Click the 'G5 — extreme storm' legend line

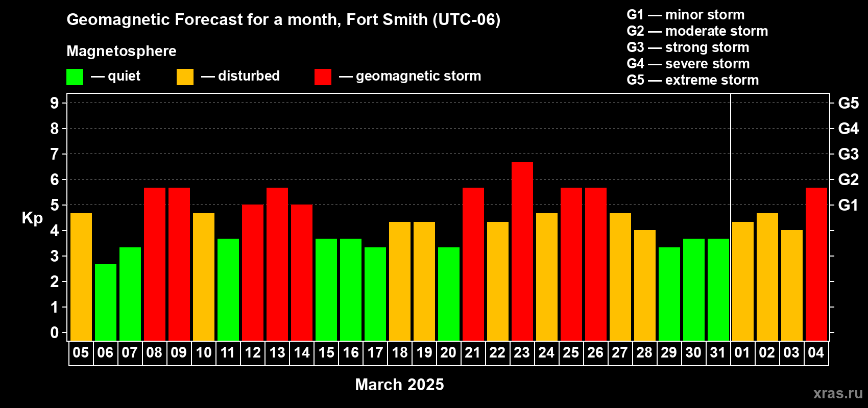click(693, 80)
